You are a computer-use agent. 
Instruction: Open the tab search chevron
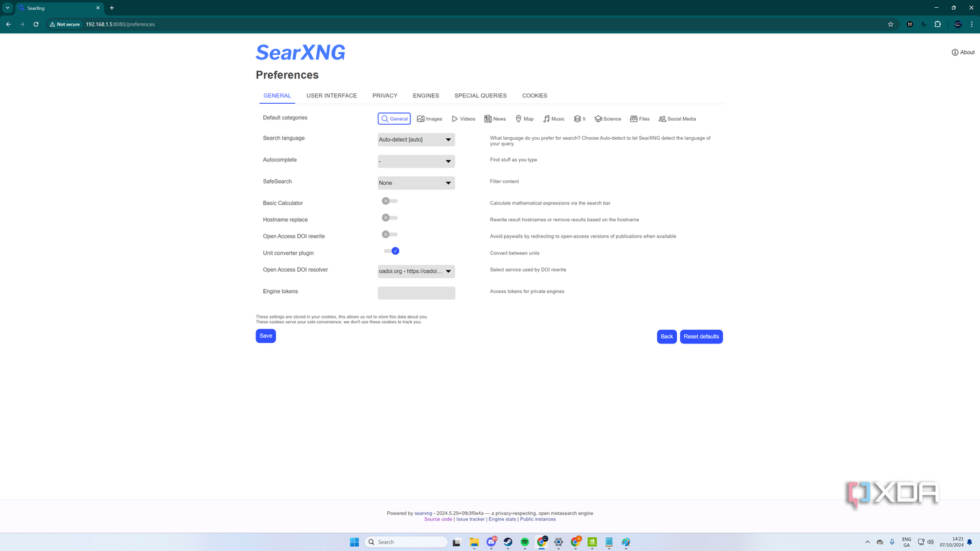[8, 8]
